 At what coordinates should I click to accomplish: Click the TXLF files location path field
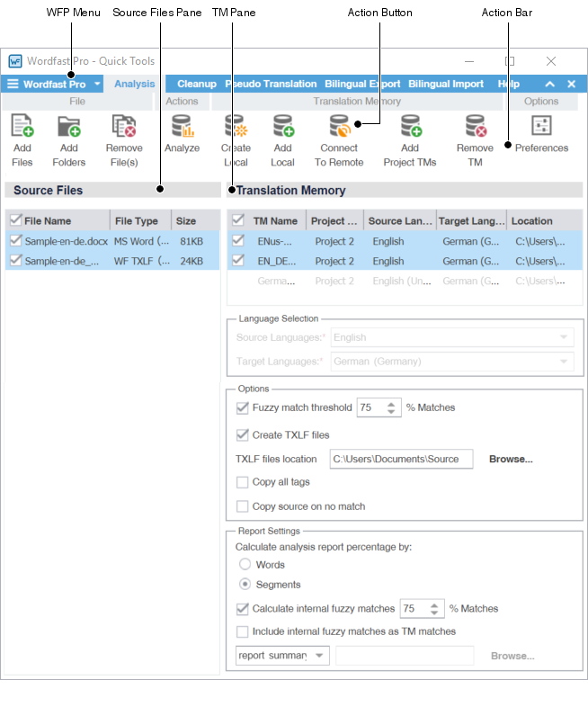401,459
